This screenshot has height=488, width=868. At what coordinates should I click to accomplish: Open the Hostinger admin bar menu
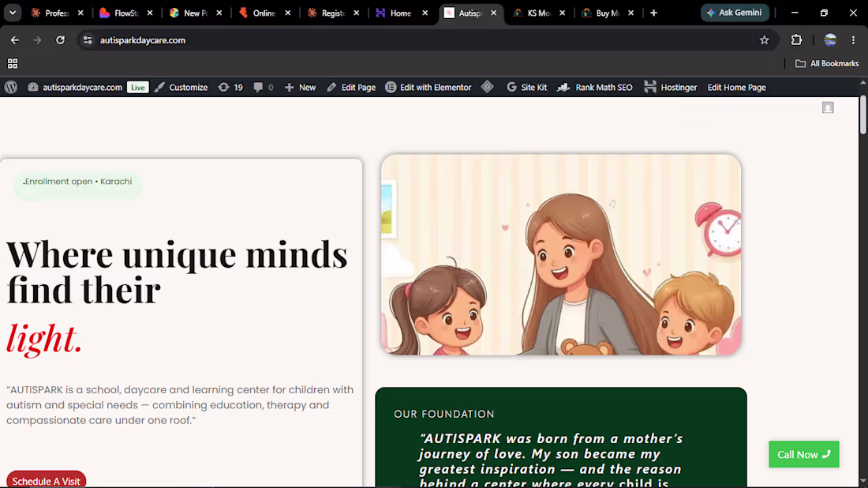(671, 87)
